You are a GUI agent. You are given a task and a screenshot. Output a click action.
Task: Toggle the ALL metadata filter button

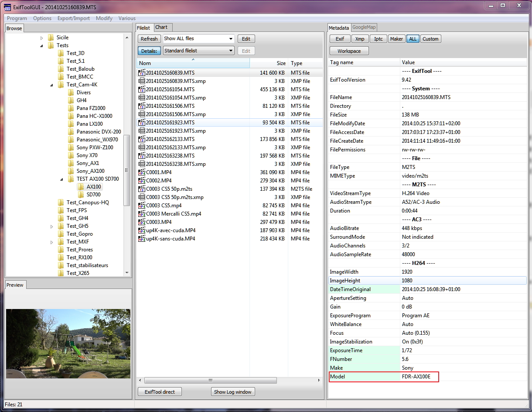click(x=413, y=39)
